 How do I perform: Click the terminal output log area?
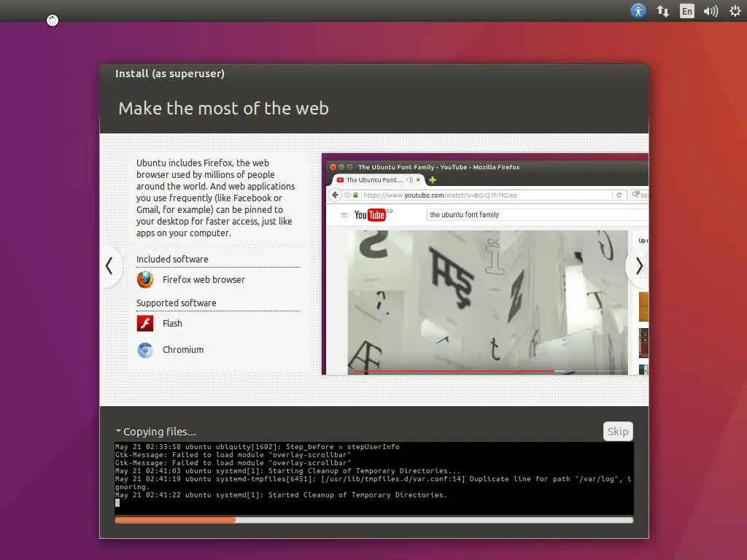pyautogui.click(x=374, y=478)
